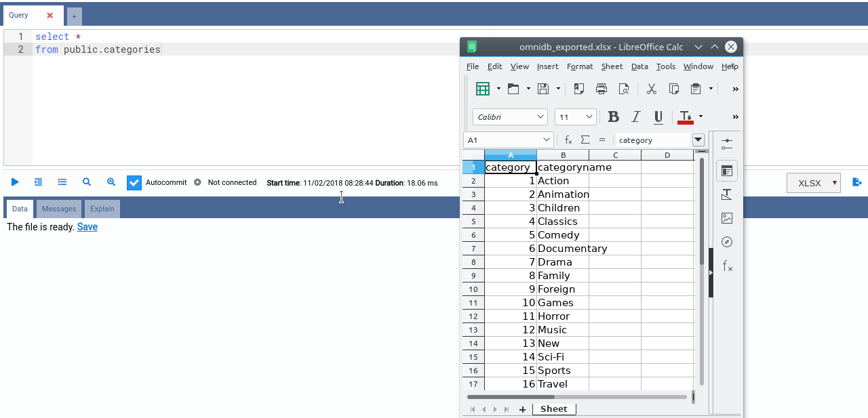The width and height of the screenshot is (868, 418).
Task: Click the Save link for the file
Action: (x=87, y=227)
